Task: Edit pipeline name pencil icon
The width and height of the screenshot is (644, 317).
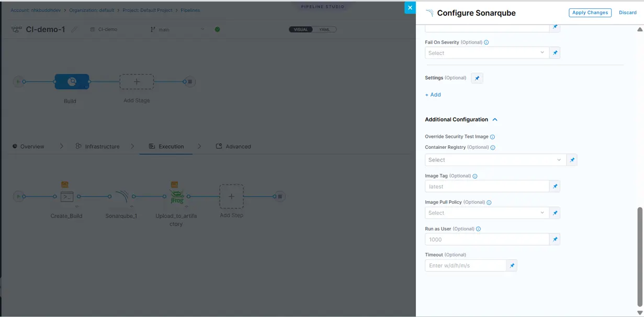Action: [x=74, y=30]
